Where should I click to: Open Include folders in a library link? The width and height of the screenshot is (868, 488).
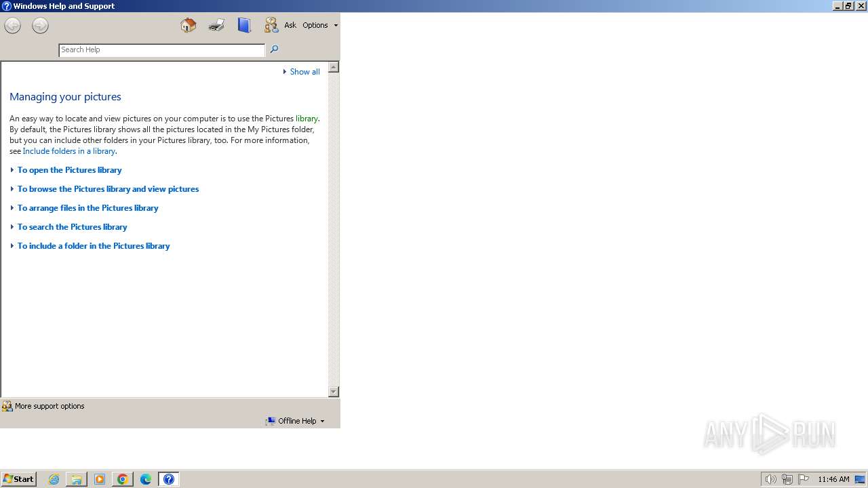[x=69, y=151]
